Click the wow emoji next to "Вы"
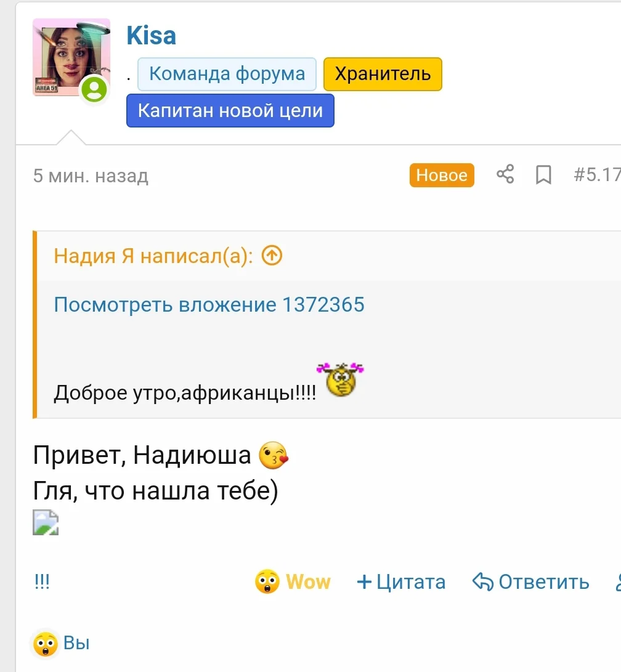621x672 pixels. 46,644
